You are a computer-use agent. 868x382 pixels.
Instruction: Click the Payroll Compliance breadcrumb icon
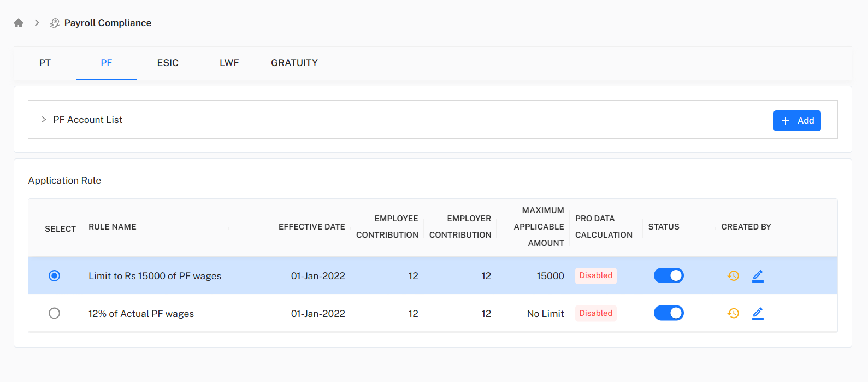click(x=55, y=23)
